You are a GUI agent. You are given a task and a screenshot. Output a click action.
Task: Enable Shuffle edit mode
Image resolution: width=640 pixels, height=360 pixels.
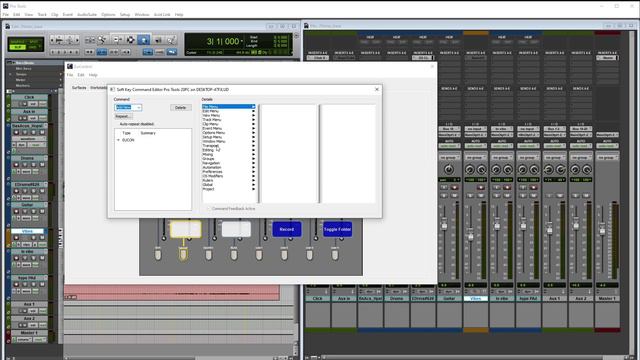point(18,42)
